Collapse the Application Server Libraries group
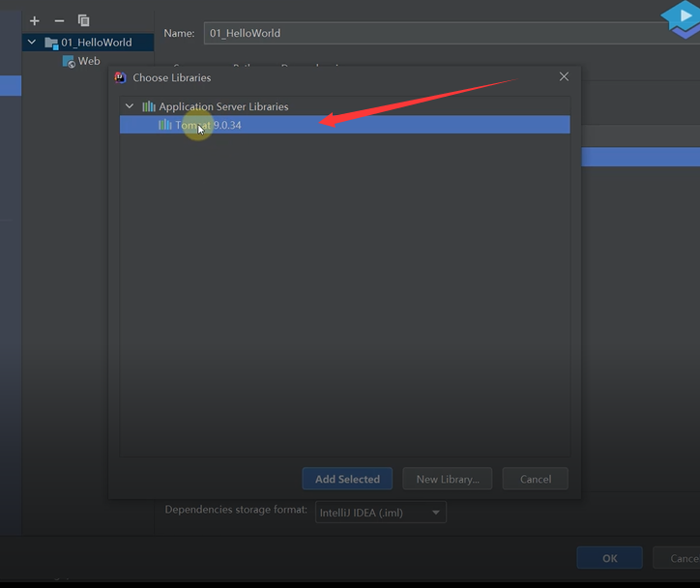 pyautogui.click(x=130, y=106)
